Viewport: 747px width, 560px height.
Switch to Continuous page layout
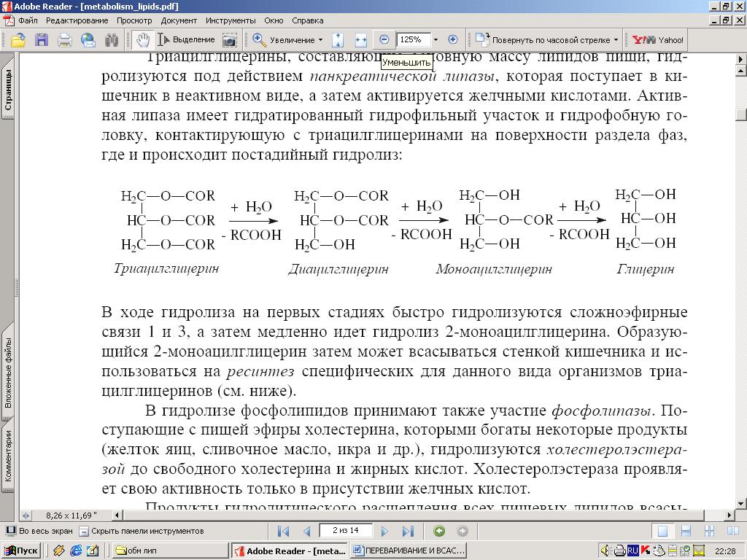[x=686, y=531]
